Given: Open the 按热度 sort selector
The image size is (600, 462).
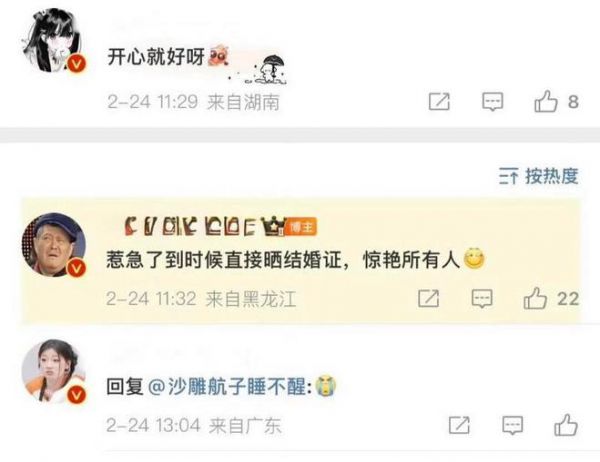Looking at the screenshot, I should [x=539, y=176].
